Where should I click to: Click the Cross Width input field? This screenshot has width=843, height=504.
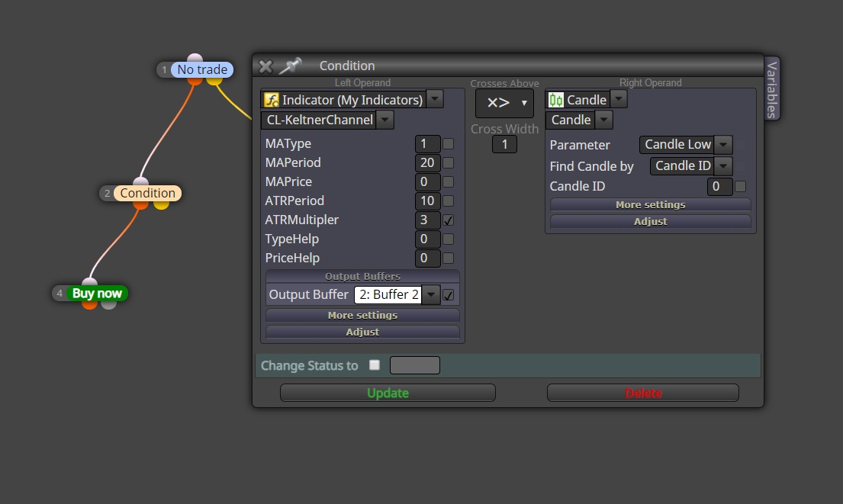pyautogui.click(x=504, y=144)
